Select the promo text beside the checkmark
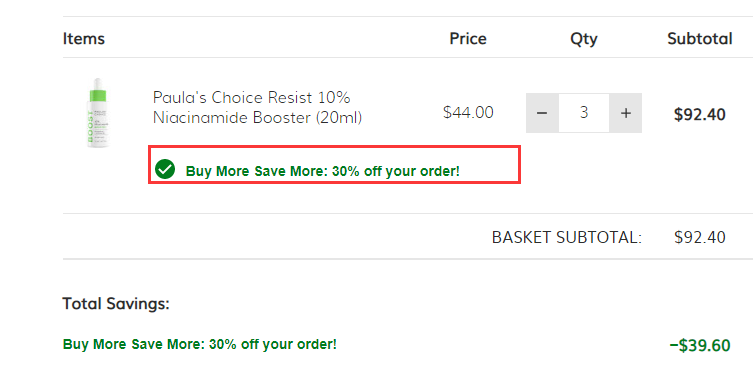 (323, 171)
